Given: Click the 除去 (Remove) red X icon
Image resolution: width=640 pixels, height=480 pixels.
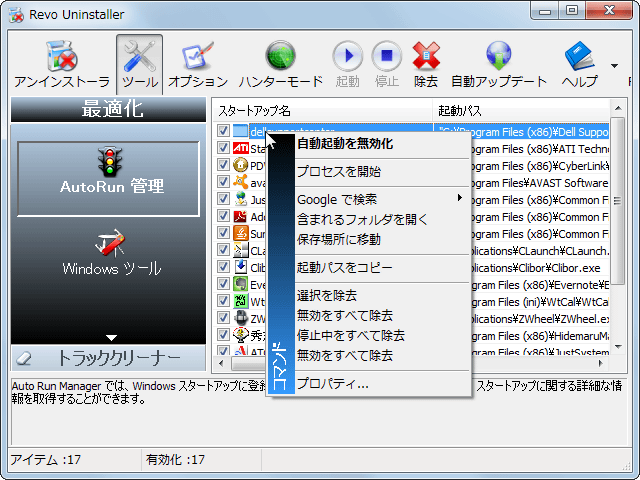Looking at the screenshot, I should point(426,64).
